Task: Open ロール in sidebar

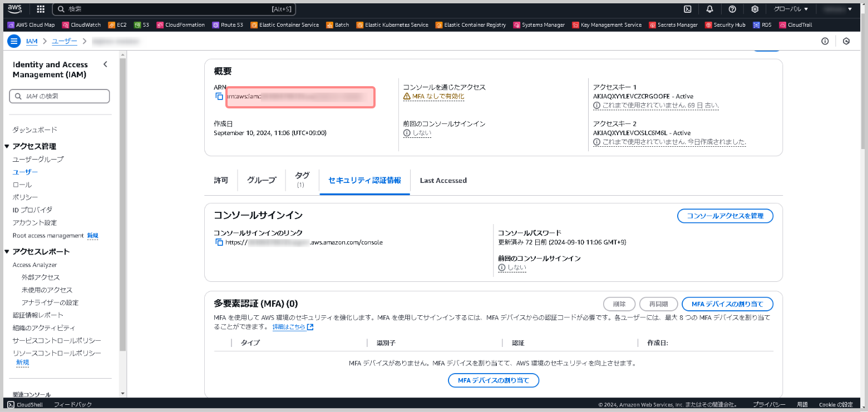Action: coord(22,185)
